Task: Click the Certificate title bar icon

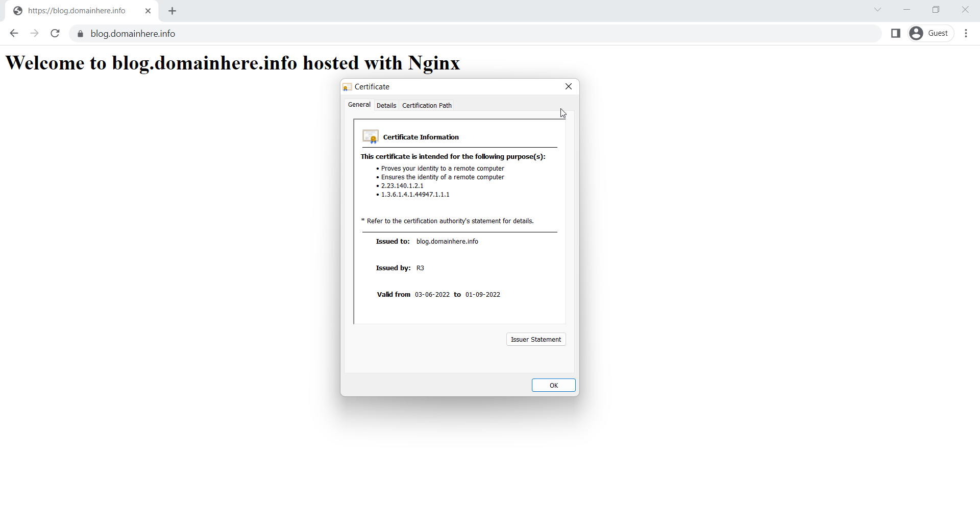Action: (347, 87)
